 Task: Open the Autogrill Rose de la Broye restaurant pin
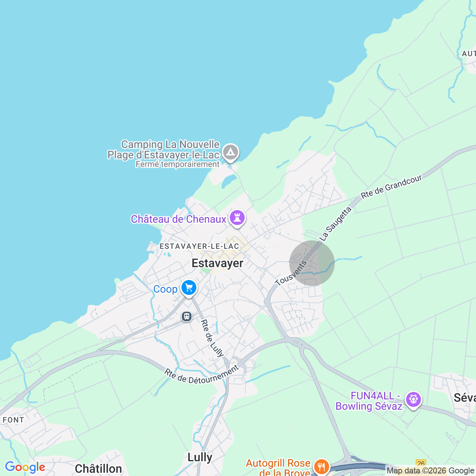[x=321, y=466]
